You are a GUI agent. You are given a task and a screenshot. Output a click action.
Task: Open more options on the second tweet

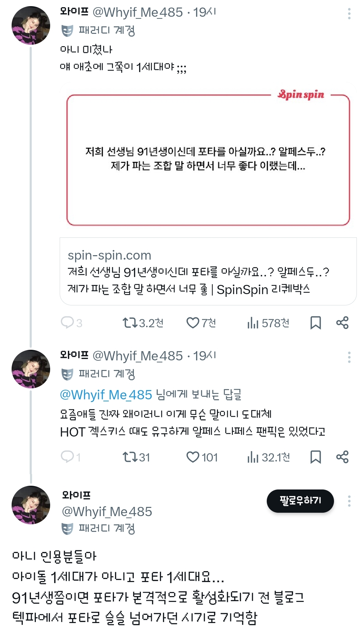[x=349, y=357]
